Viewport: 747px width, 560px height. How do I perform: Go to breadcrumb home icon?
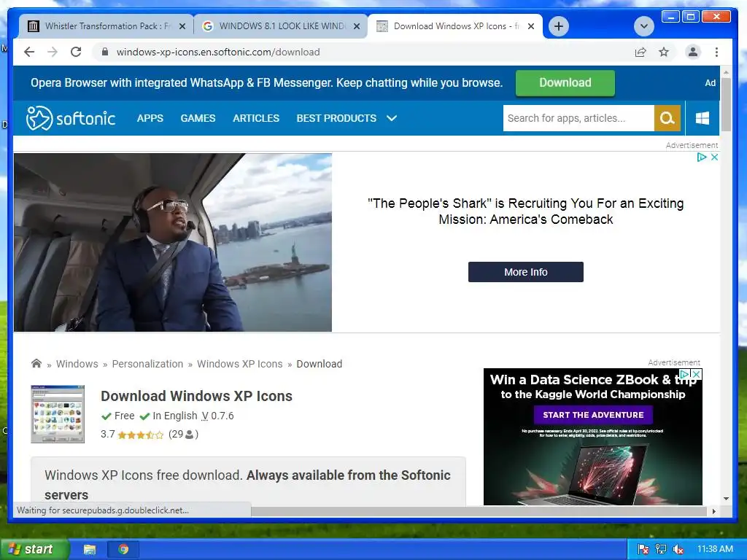[36, 363]
